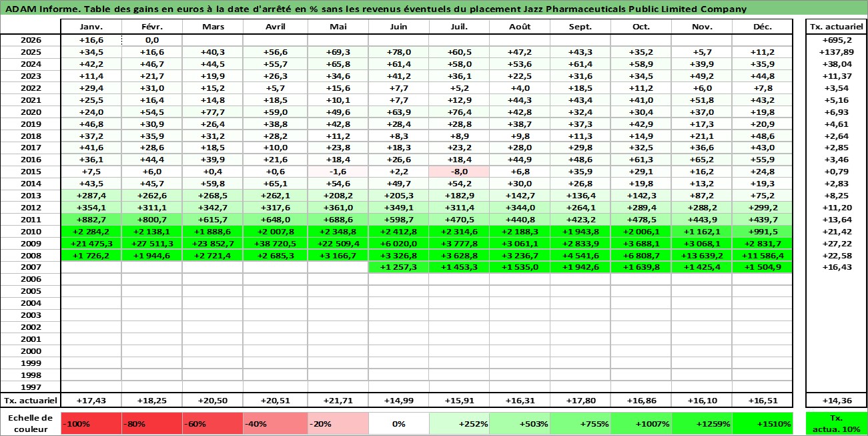Pick the -60% color scale swatch

(212, 423)
